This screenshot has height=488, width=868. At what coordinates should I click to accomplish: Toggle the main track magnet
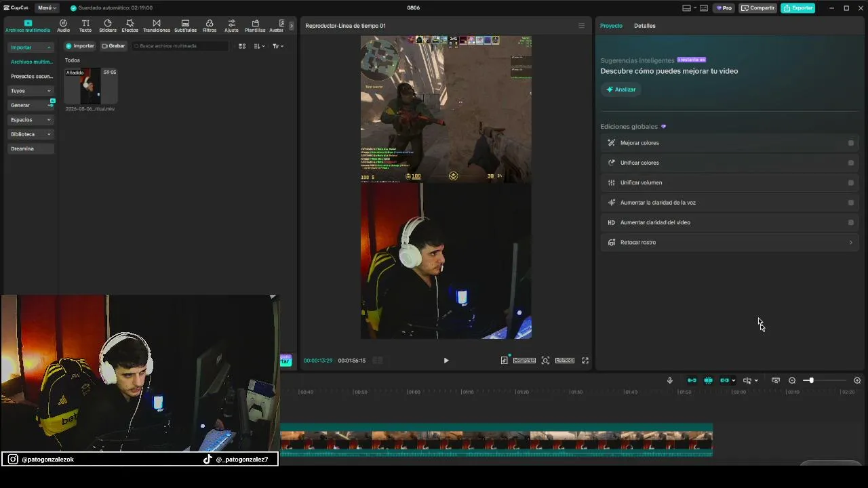(692, 380)
